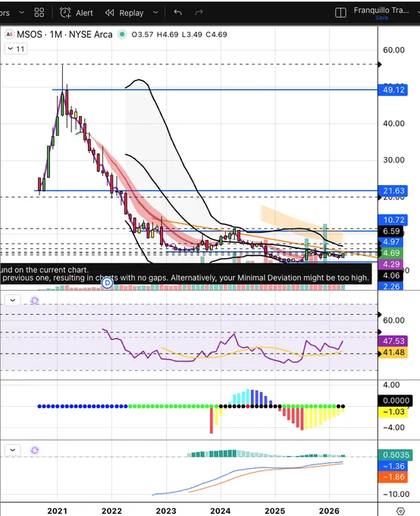Click the O3.57 open value in legend
Screen dimensions: 420x516
[x=143, y=35]
